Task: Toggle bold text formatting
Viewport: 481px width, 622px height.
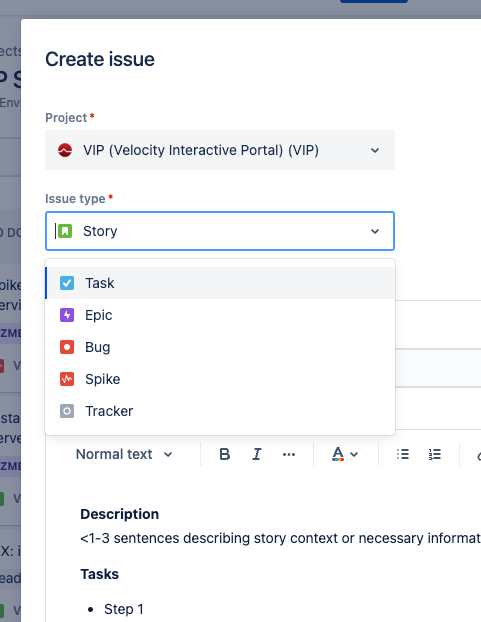Action: click(x=225, y=454)
